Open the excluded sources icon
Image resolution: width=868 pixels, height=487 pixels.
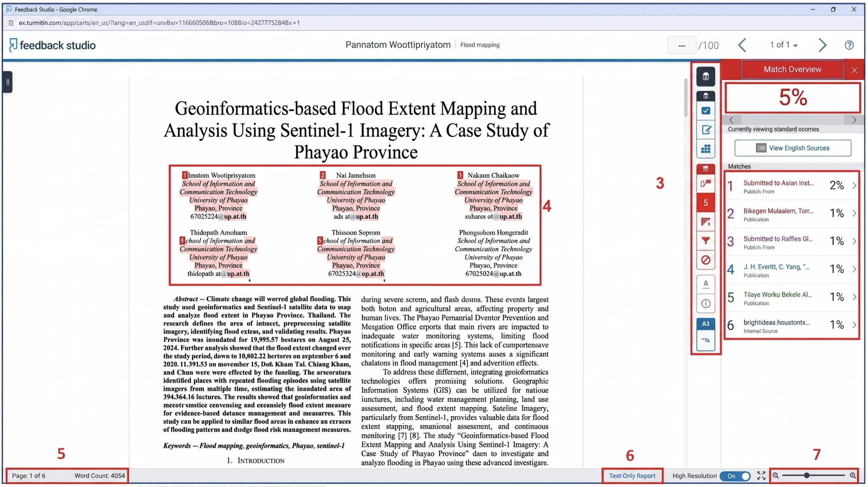(705, 260)
